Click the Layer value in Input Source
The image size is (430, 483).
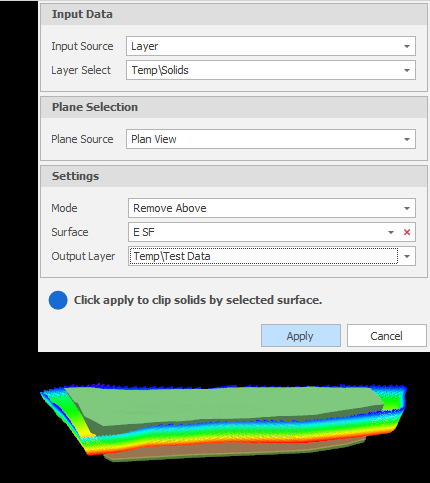point(145,46)
